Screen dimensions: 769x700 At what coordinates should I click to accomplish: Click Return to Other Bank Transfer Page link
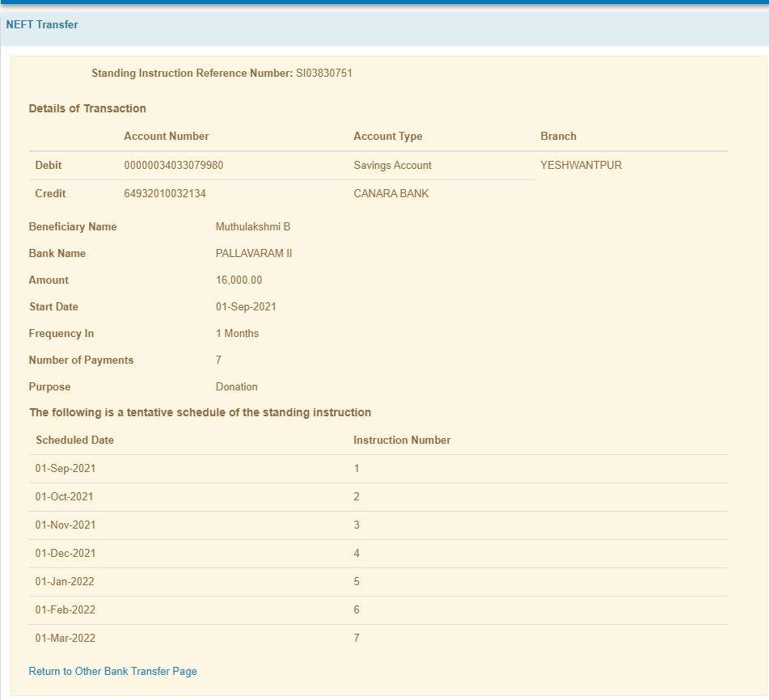(112, 671)
